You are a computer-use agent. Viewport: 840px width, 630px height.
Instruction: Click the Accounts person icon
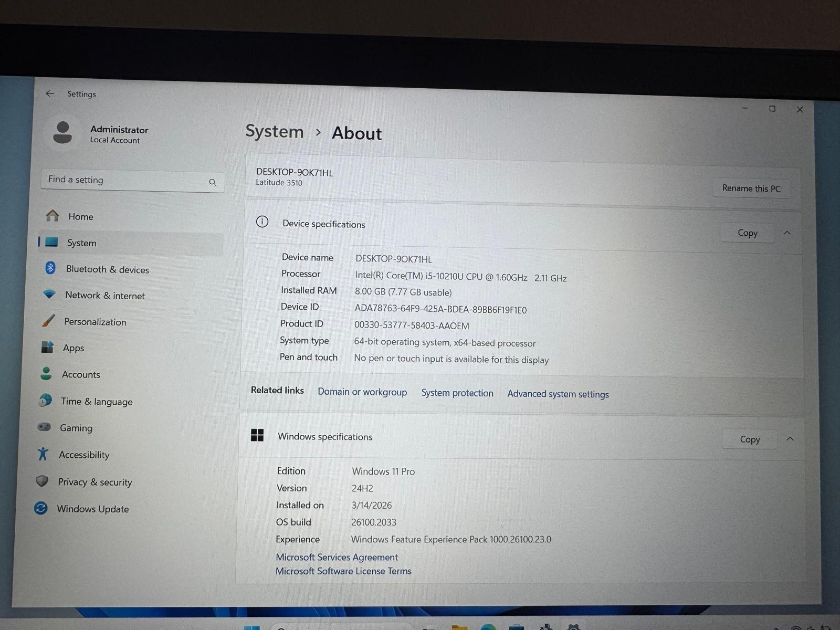pos(46,373)
